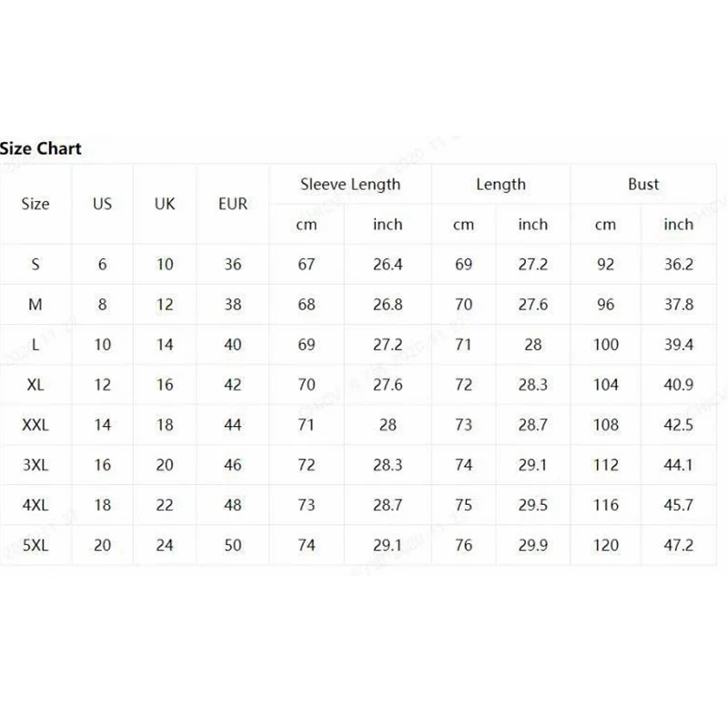The width and height of the screenshot is (728, 728).
Task: Click the 3XL size row label
Action: tap(35, 465)
